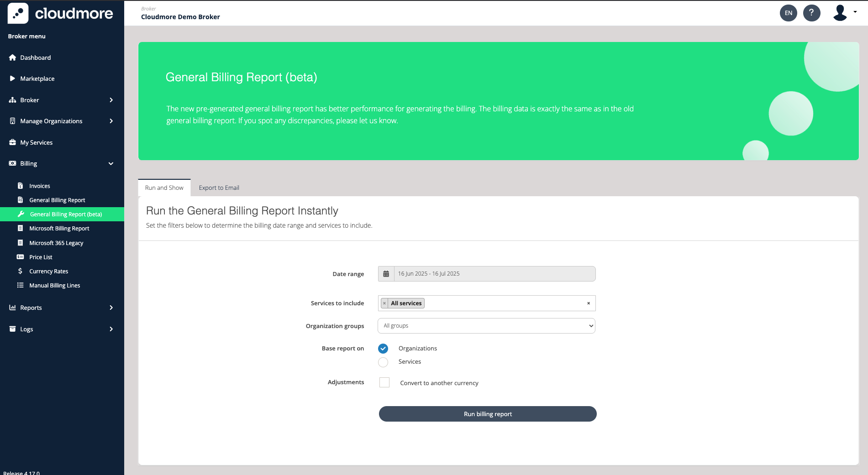Click the calendar icon beside date range
The height and width of the screenshot is (475, 868).
pyautogui.click(x=386, y=274)
